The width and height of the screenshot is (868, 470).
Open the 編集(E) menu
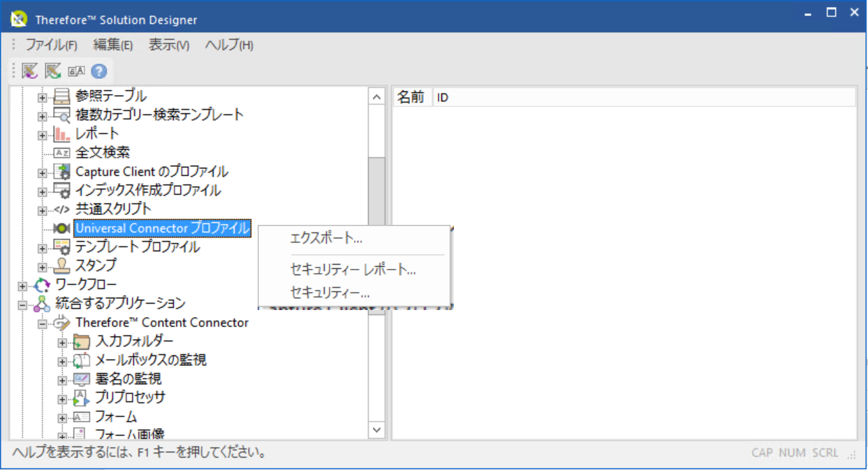coord(113,45)
